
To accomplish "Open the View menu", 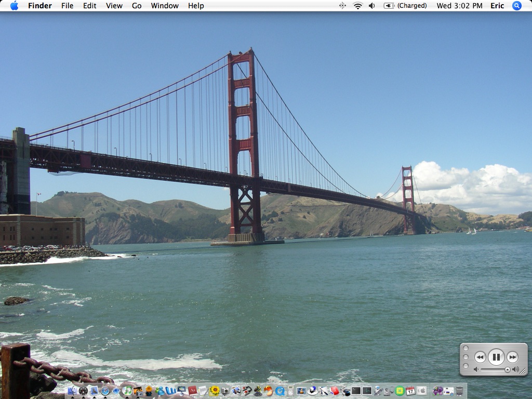I will point(114,5).
